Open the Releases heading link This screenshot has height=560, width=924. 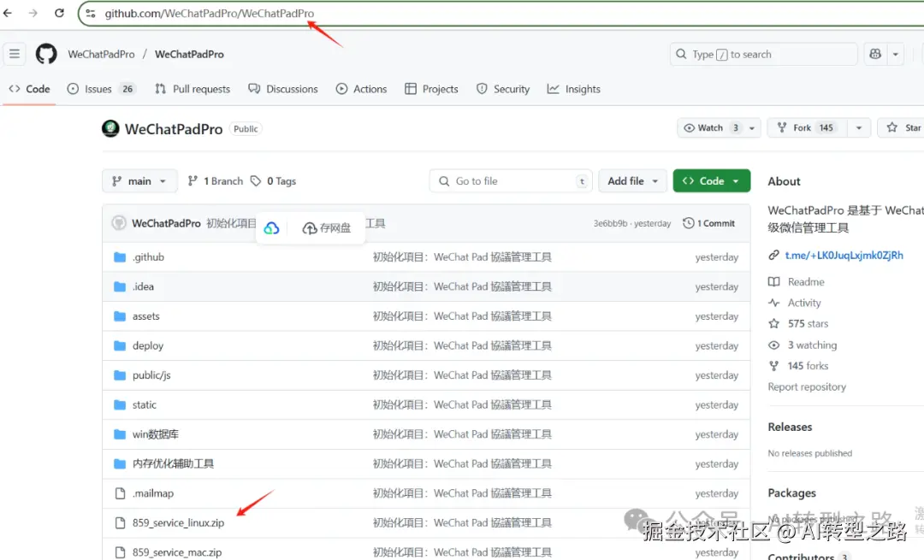(790, 427)
